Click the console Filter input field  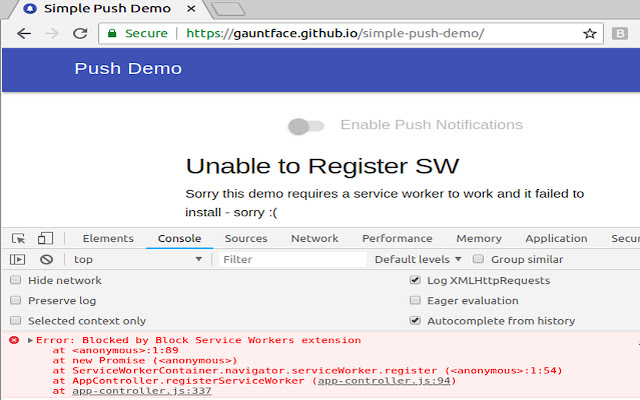(293, 259)
